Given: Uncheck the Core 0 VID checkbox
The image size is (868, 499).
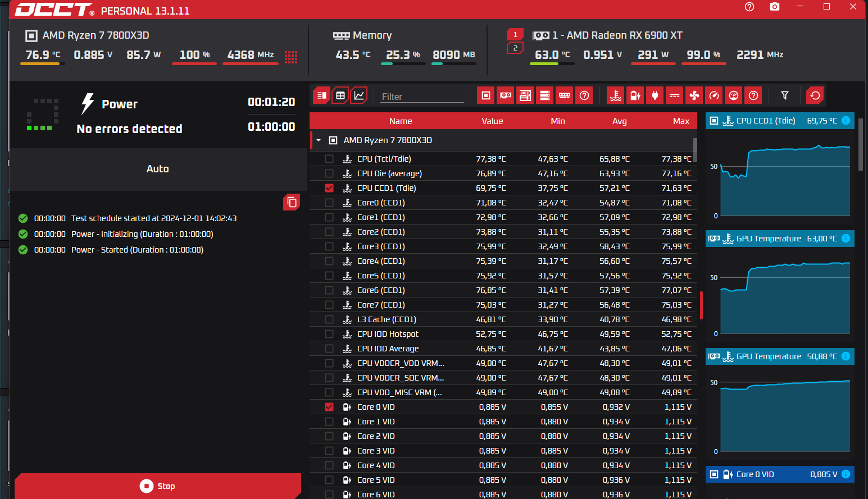Looking at the screenshot, I should click(x=329, y=407).
